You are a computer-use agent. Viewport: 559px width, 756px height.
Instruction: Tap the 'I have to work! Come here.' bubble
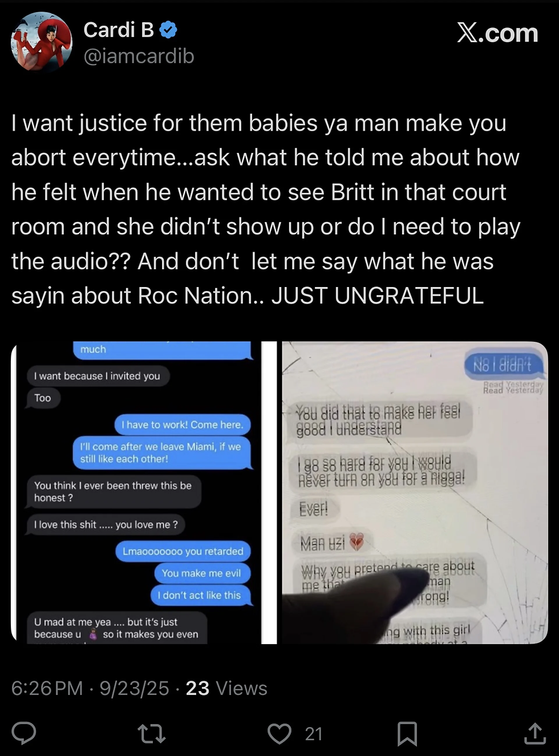[182, 425]
